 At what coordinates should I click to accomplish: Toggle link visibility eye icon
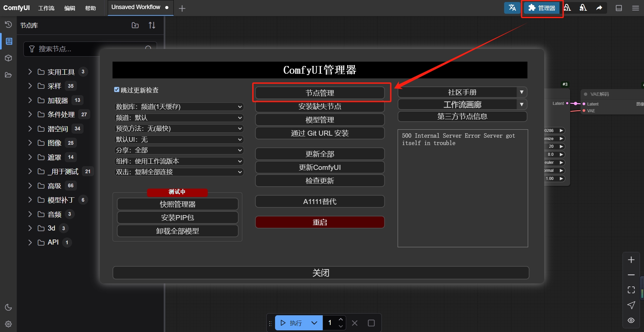tap(631, 320)
